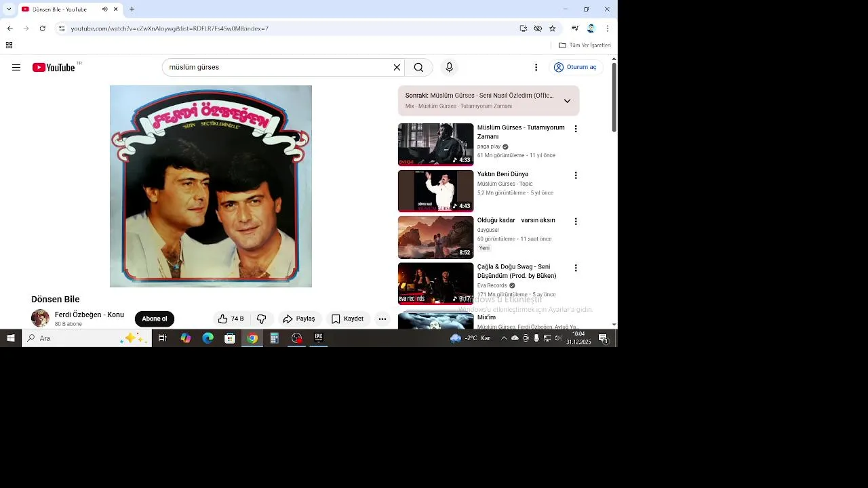Open Ferdi Özbeğen channel avatar

pos(40,319)
